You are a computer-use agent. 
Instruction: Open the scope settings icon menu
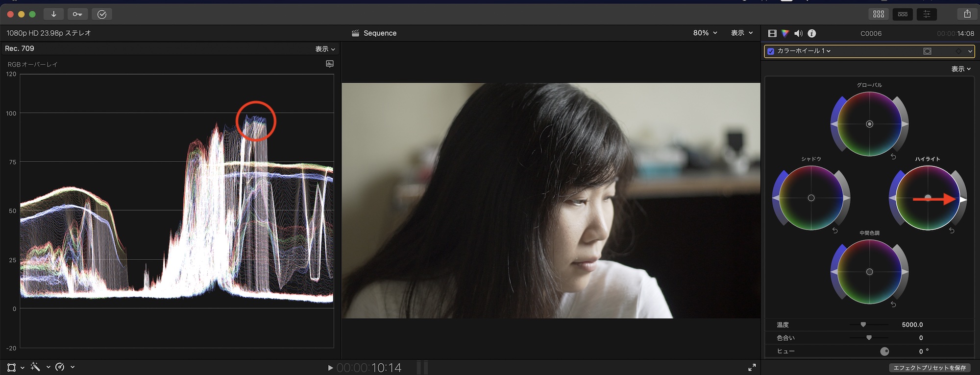[330, 64]
